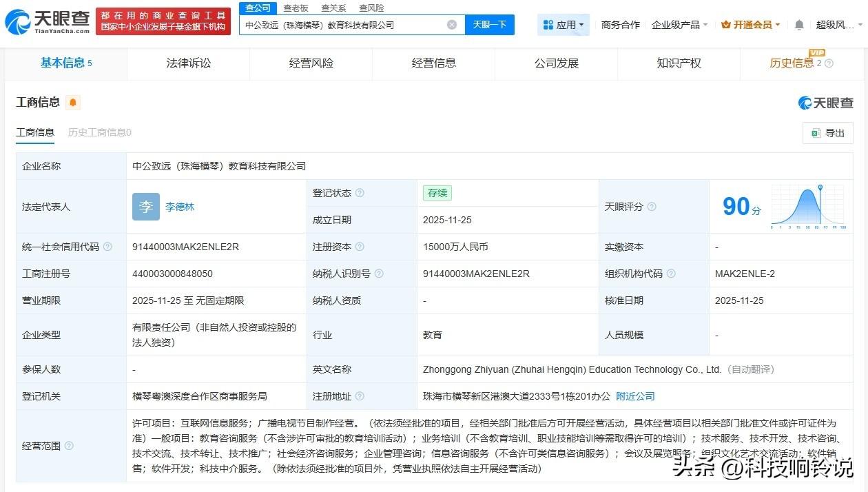Switch to the 经营信息 tab
This screenshot has height=492, width=868.
pos(434,63)
